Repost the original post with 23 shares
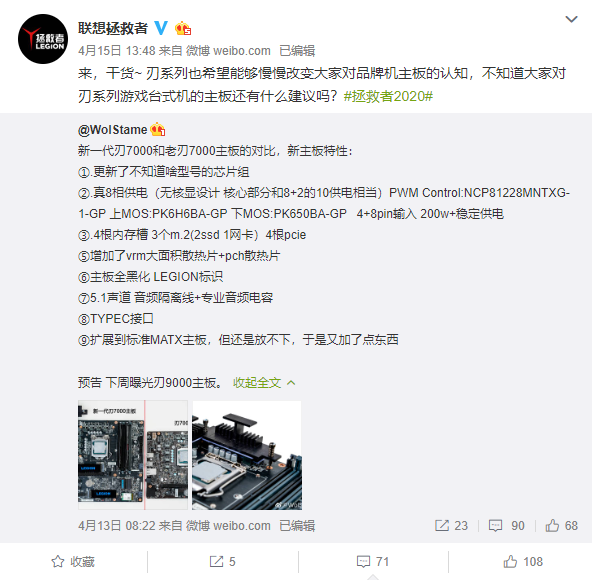Screen dimensions: 592x580 point(451,526)
